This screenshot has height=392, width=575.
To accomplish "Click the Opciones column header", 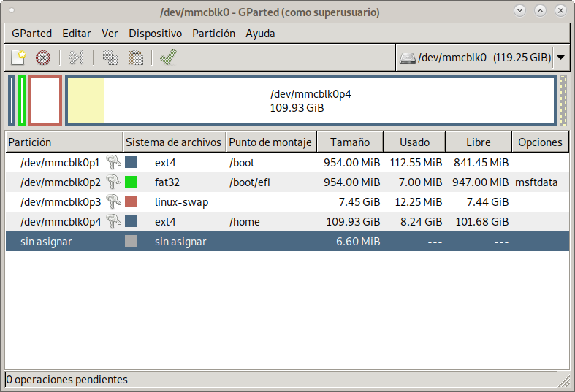I will click(x=540, y=142).
